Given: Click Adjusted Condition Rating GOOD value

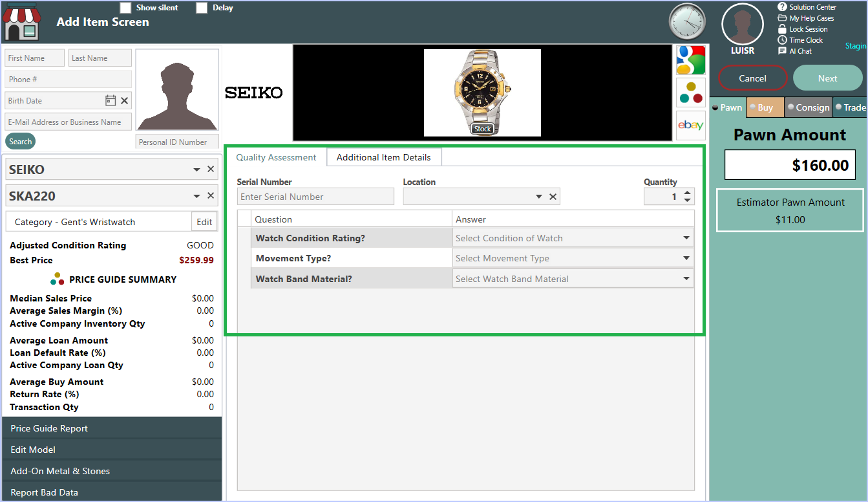Looking at the screenshot, I should [x=200, y=245].
